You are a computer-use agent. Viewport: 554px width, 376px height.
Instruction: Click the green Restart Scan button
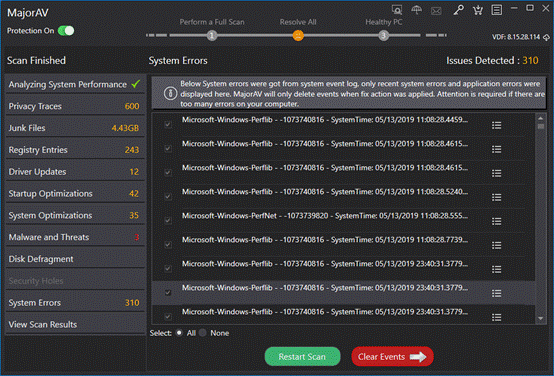pyautogui.click(x=302, y=357)
